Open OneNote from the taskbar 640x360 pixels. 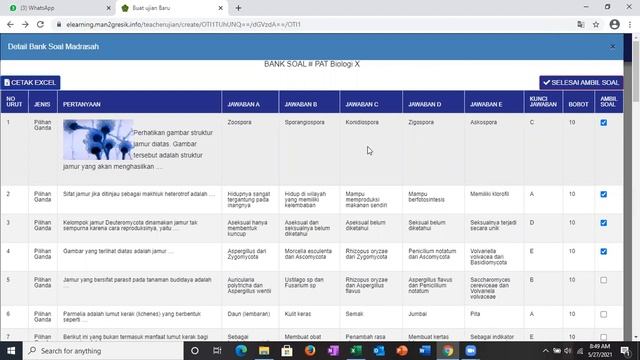tap(333, 351)
